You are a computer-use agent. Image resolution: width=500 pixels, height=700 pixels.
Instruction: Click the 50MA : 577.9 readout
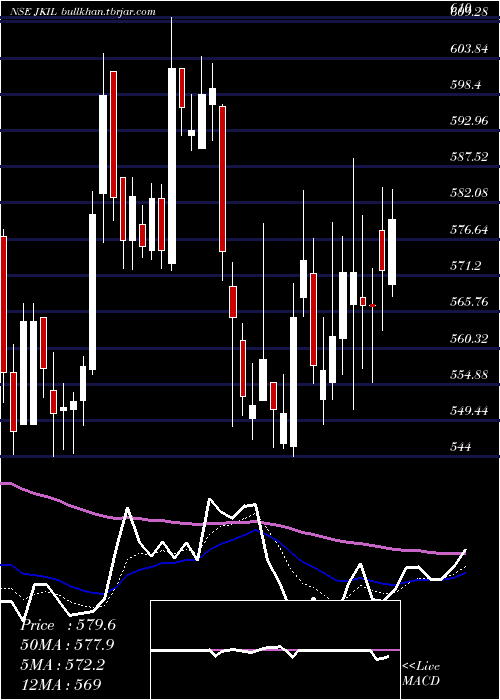point(67,645)
